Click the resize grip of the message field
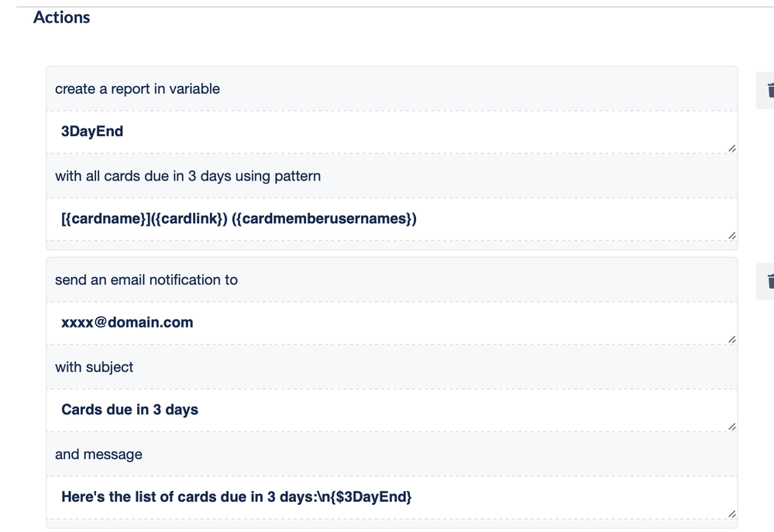This screenshot has width=774, height=532. (731, 513)
